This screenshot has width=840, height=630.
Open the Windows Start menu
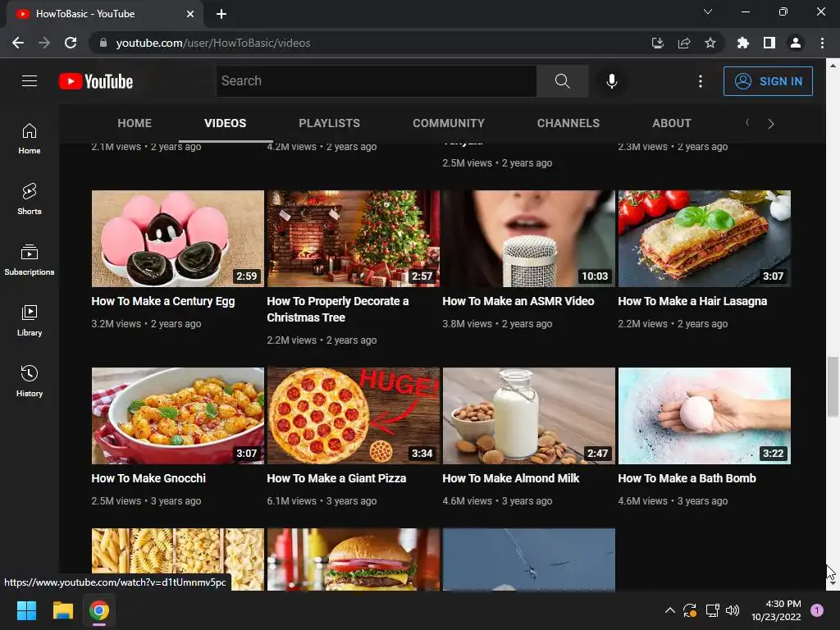pos(26,610)
